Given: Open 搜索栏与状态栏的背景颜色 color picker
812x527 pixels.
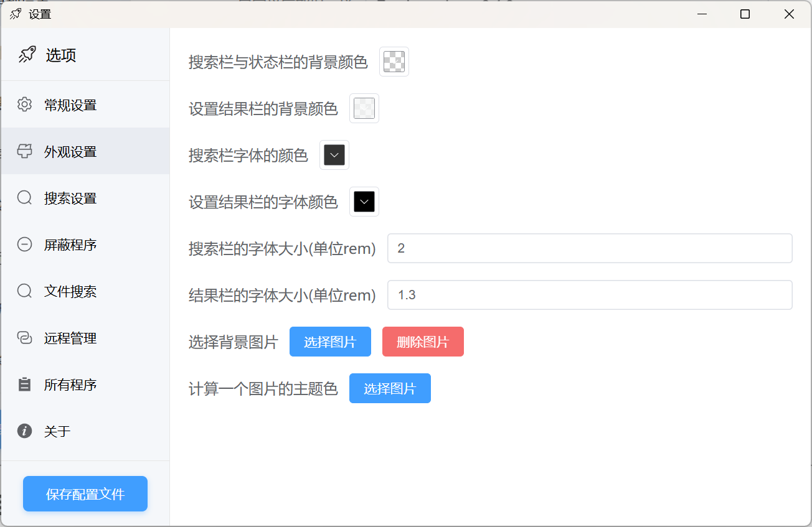Looking at the screenshot, I should pos(394,62).
